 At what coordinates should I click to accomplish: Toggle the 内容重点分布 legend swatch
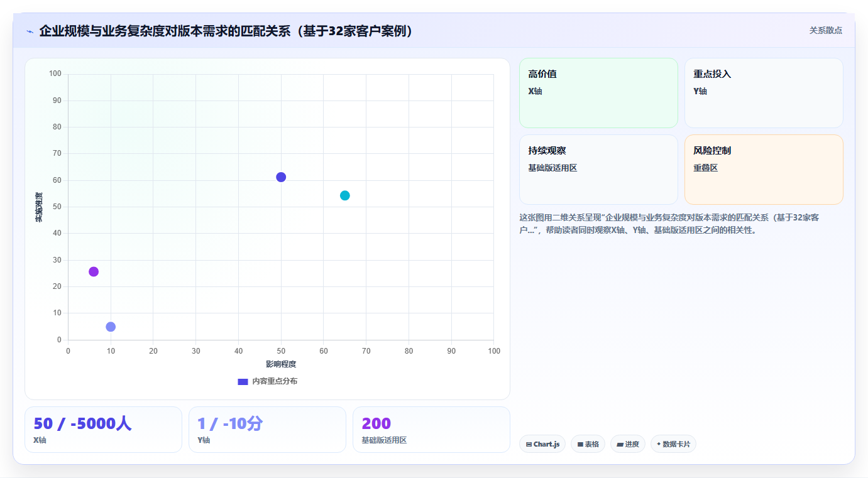point(243,381)
